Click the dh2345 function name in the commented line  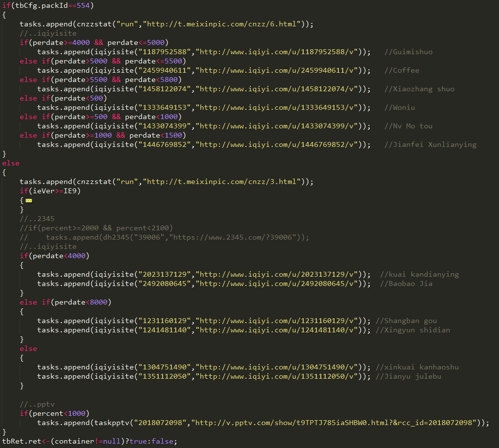tap(116, 237)
